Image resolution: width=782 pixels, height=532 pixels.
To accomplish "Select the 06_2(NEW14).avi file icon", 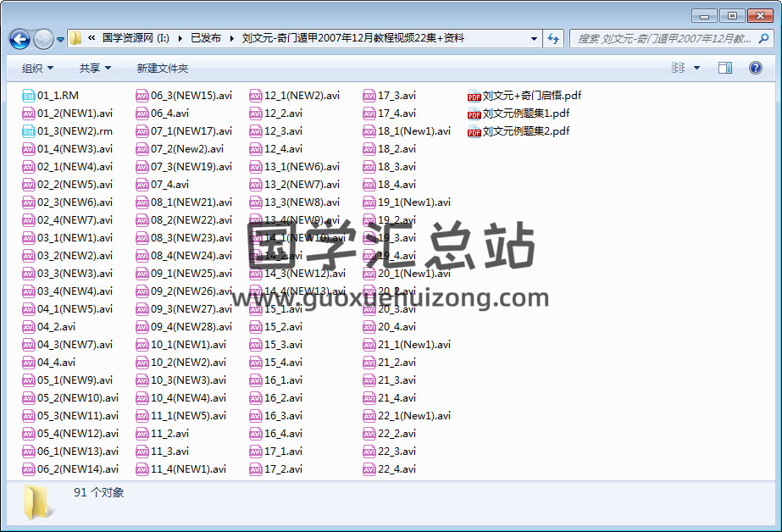I will coord(29,469).
